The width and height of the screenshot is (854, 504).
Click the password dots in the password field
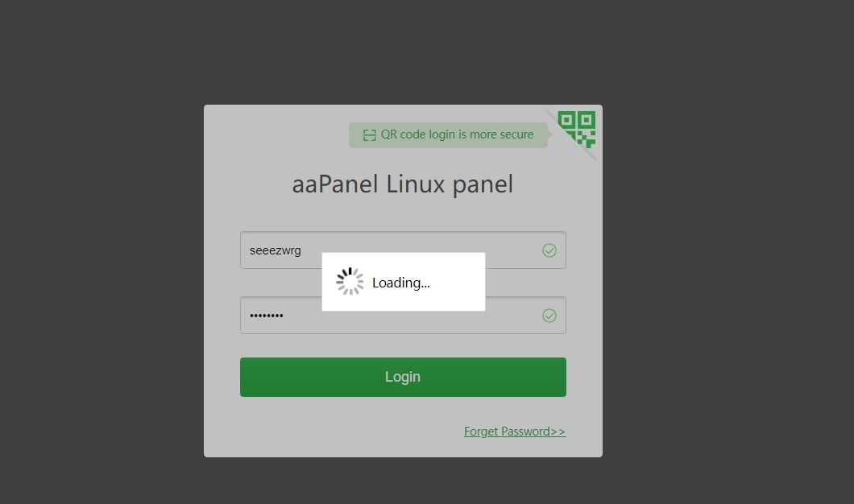[x=267, y=316]
